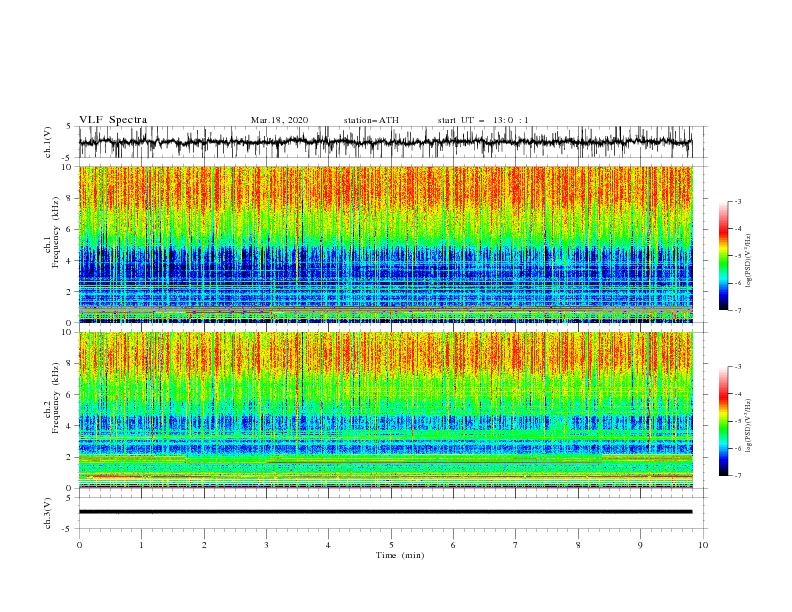Click time axis tick label 7
This screenshot has height=612, width=792.
click(x=516, y=545)
